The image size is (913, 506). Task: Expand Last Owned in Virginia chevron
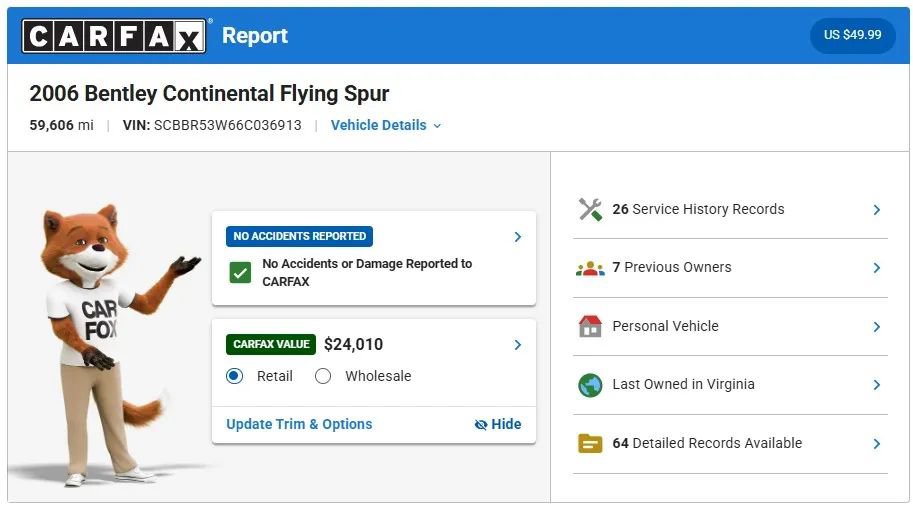[x=876, y=385]
